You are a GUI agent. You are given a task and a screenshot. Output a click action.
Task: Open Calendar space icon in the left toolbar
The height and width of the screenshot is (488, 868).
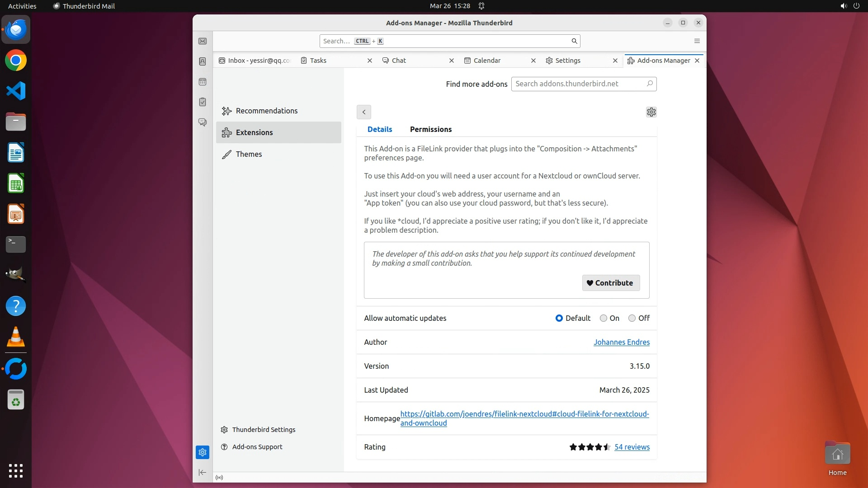pyautogui.click(x=203, y=82)
